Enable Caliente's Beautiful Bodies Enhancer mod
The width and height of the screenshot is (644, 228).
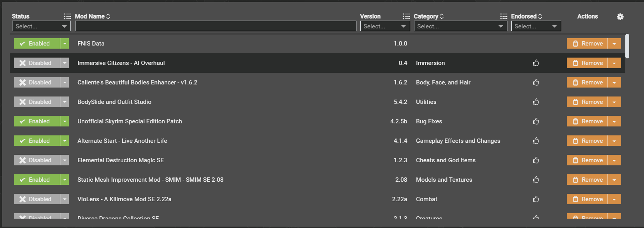click(37, 82)
